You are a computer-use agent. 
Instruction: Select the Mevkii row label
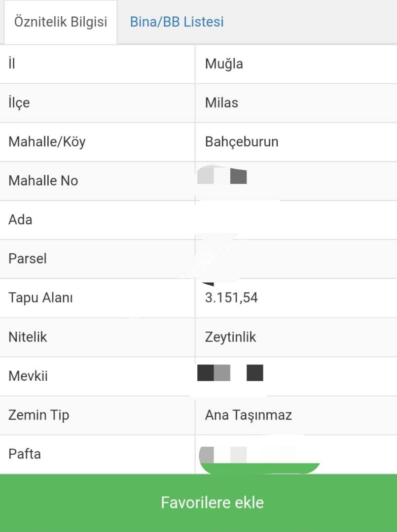28,376
